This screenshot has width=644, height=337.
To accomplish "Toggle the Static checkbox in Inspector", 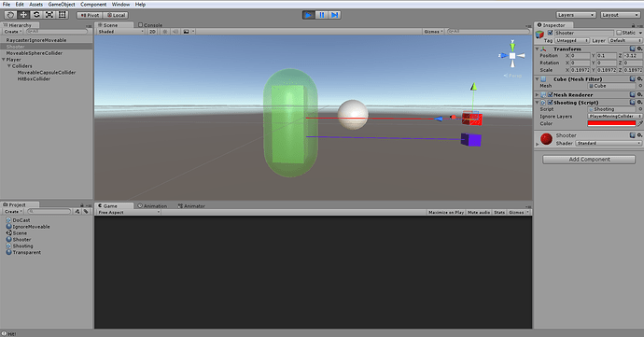I will click(619, 33).
